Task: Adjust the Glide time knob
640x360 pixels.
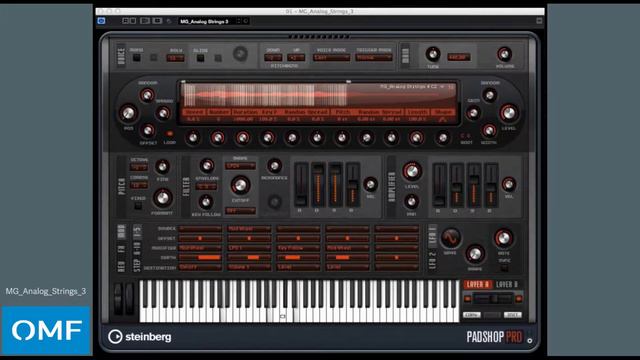Action: click(240, 54)
